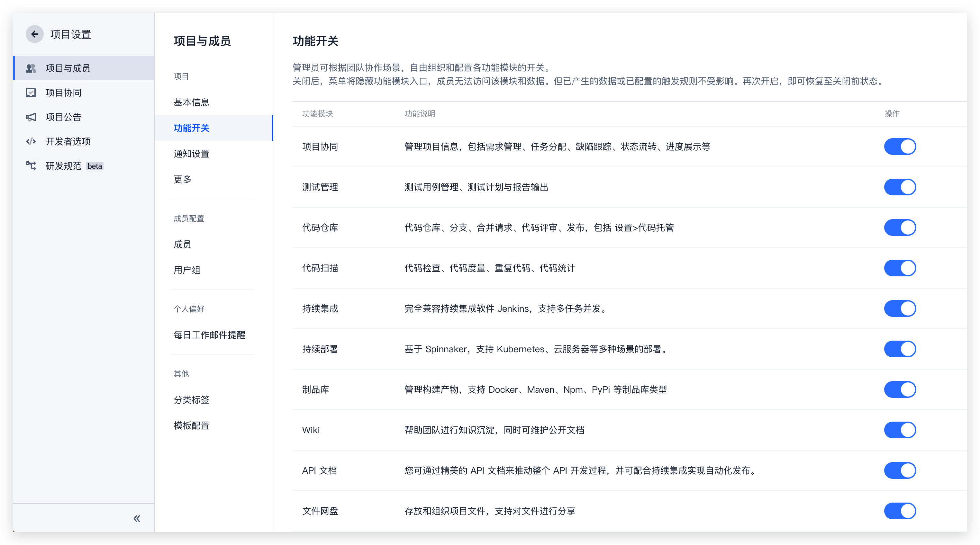The image size is (980, 545).
Task: Disable the Wiki module toggle
Action: [900, 430]
